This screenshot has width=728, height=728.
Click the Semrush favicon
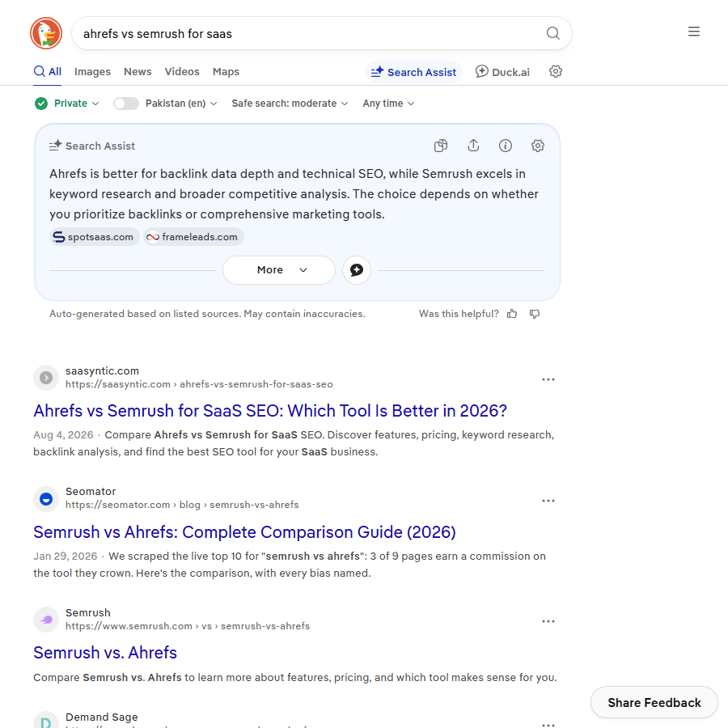pyautogui.click(x=46, y=620)
